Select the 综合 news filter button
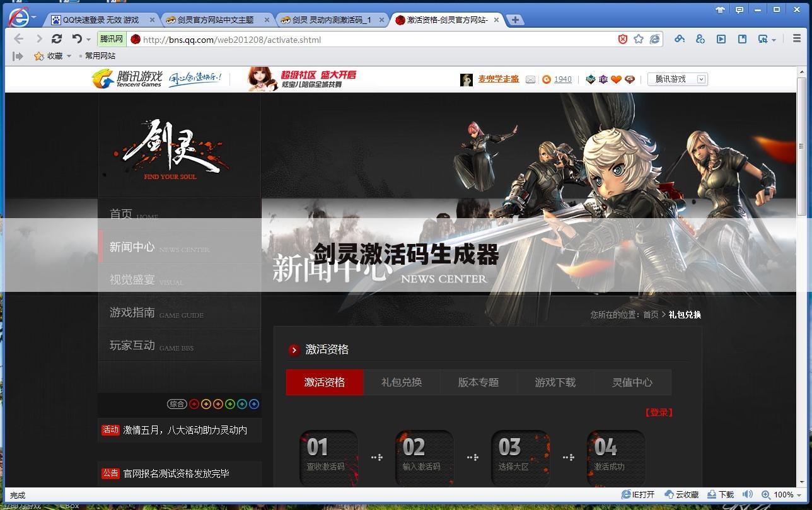 [x=177, y=404]
